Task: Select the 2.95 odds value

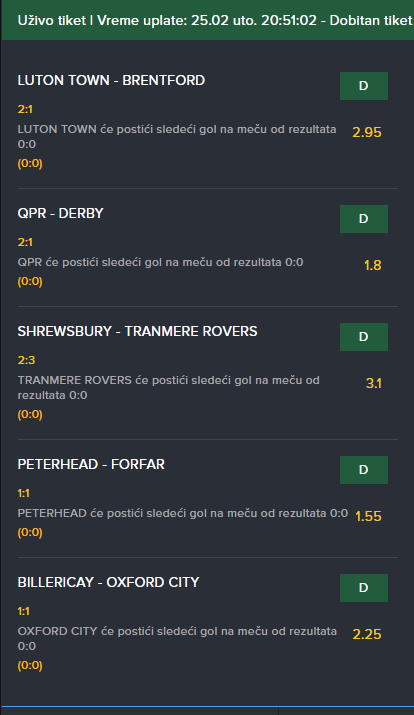Action: [367, 132]
